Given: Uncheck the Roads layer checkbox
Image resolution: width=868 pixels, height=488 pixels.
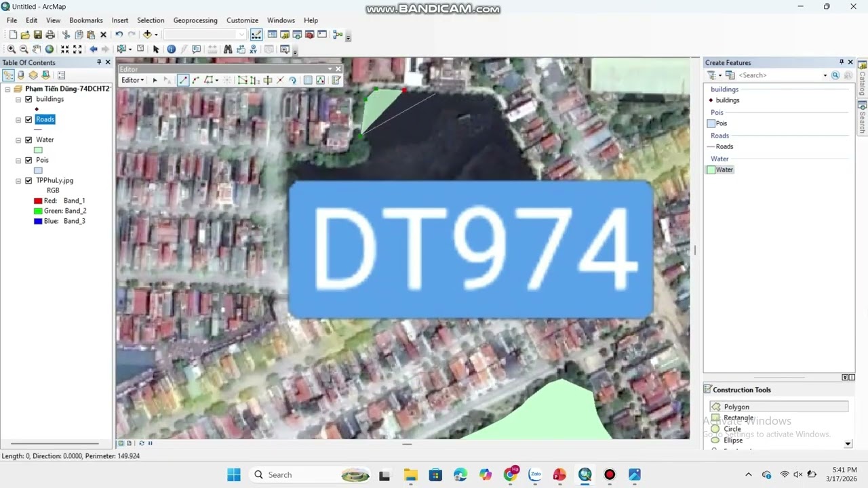Looking at the screenshot, I should point(28,119).
